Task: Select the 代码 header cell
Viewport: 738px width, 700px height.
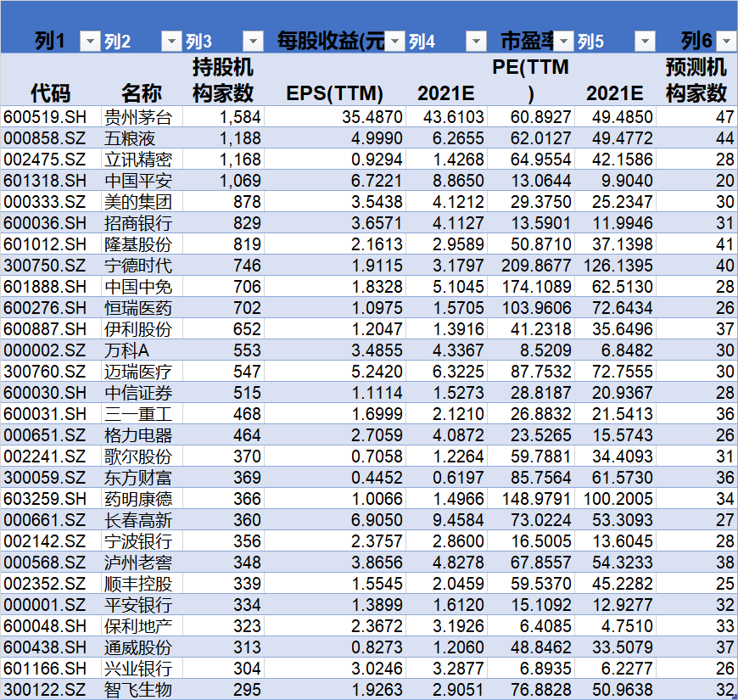Action: [x=51, y=79]
